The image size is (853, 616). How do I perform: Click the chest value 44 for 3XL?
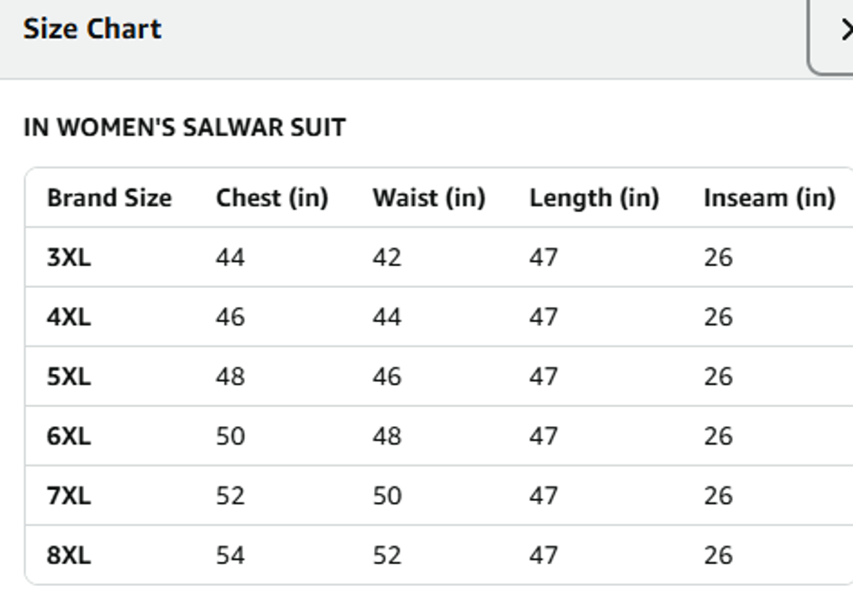point(230,257)
